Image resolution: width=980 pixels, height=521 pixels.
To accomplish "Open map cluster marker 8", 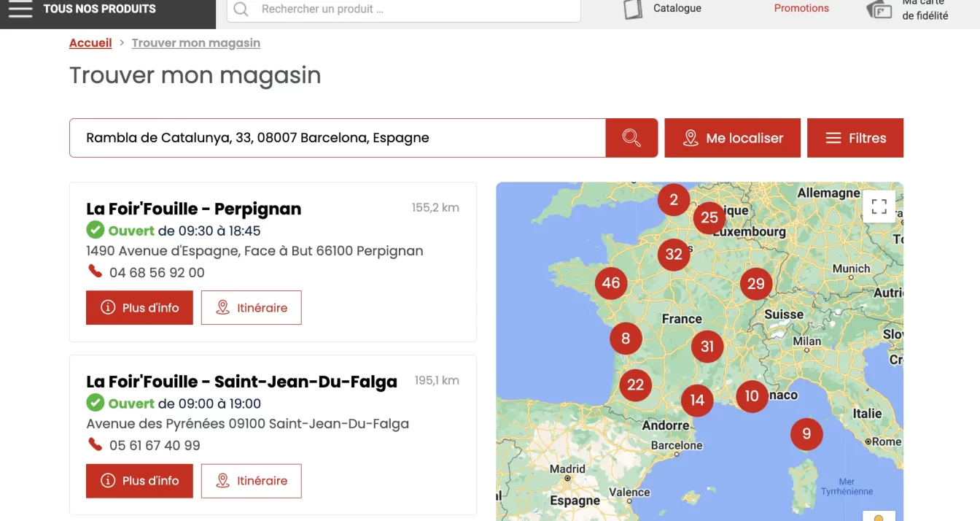I will click(626, 339).
